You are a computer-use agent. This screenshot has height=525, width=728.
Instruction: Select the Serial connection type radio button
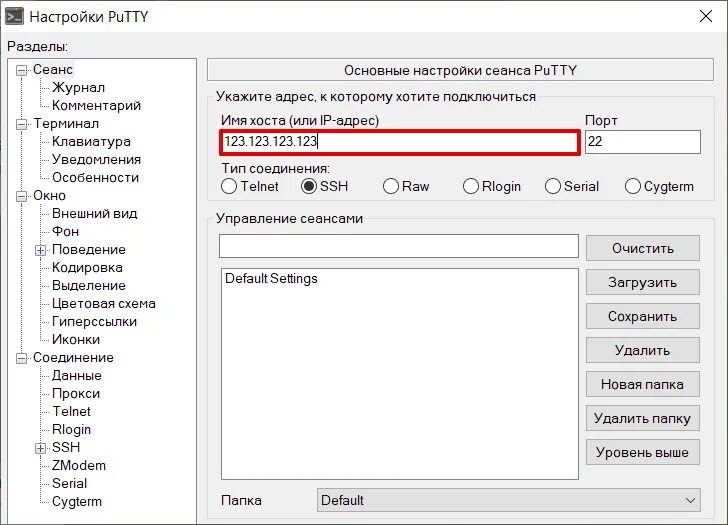(552, 187)
